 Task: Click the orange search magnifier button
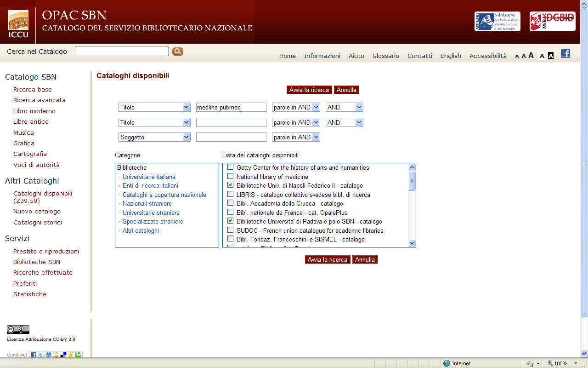point(178,52)
